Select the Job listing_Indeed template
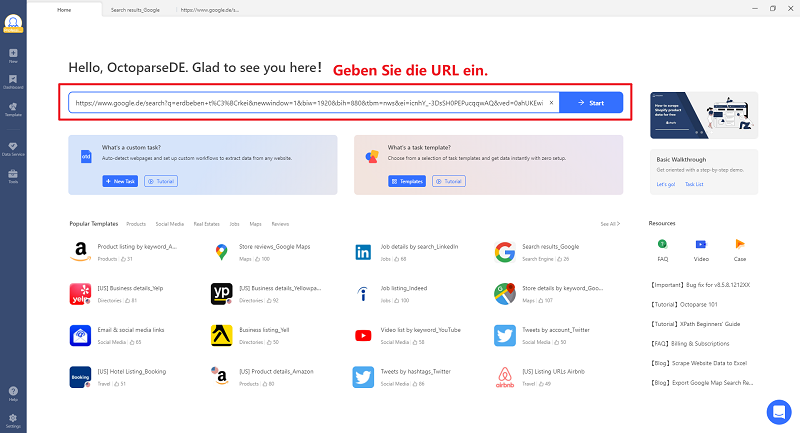800x433 pixels. 391,294
